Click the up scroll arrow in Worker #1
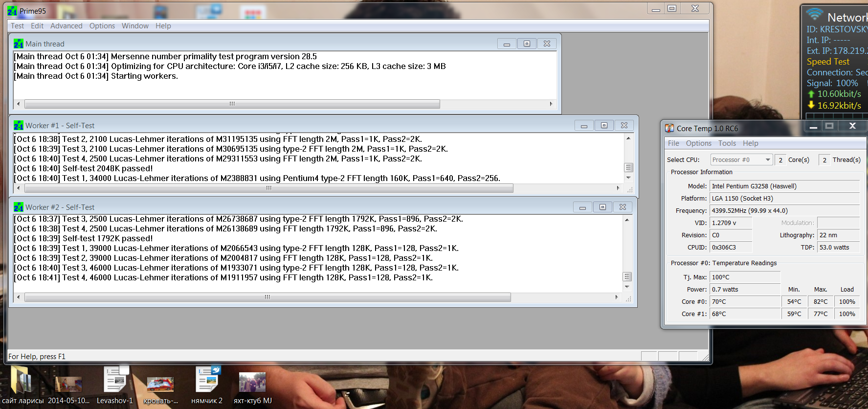 [628, 138]
